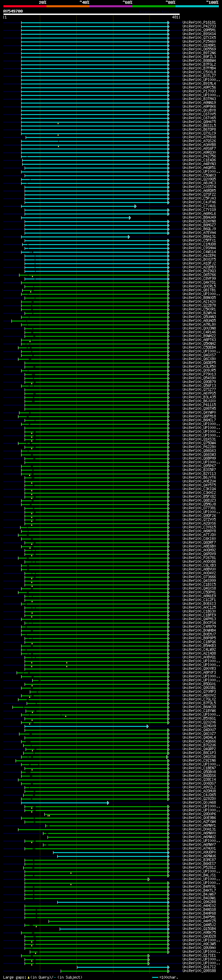
Task: Select hit label UniRef100_C7J4U1
Action: coord(199,206)
